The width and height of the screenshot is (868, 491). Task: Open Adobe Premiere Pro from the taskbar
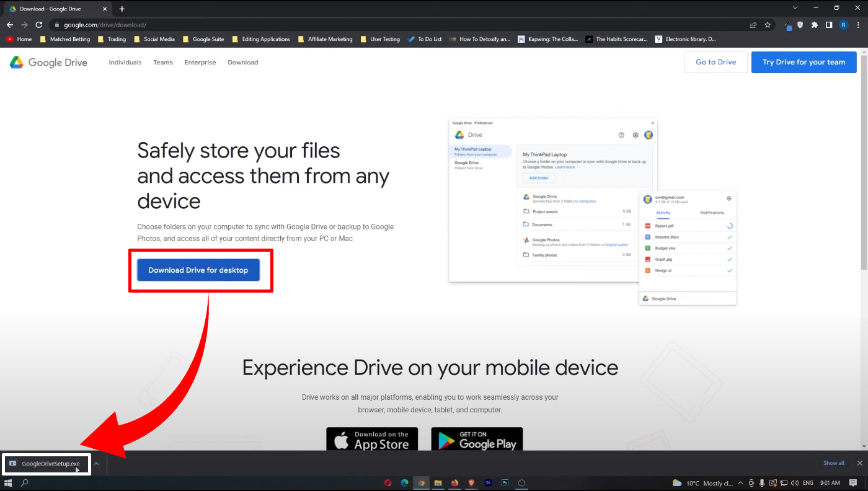(488, 482)
